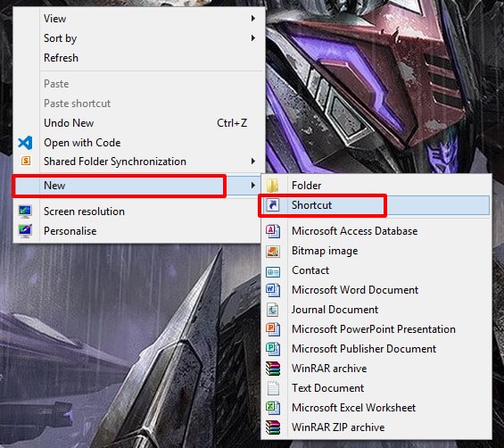Open the New menu entry

[137, 186]
